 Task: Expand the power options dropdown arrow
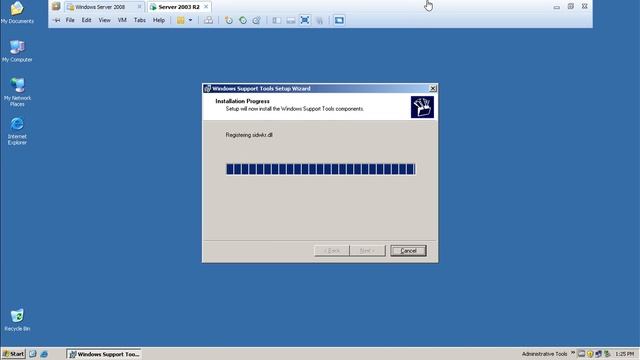pos(190,20)
